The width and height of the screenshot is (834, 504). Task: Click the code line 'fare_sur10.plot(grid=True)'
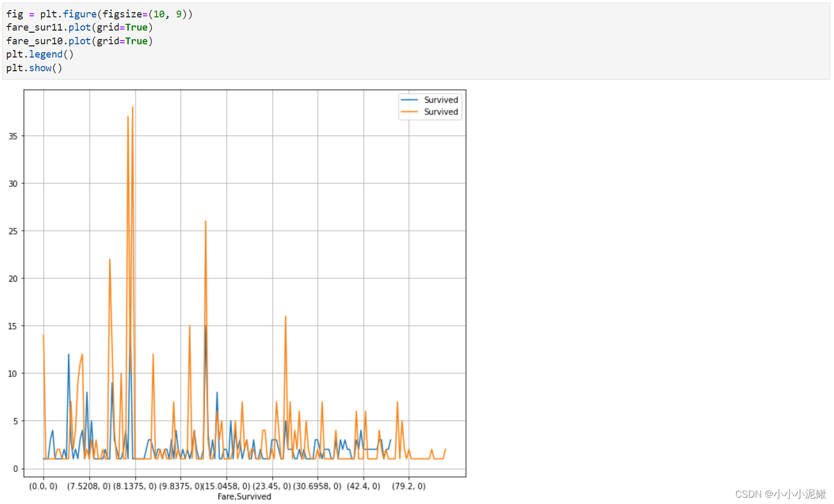(x=79, y=41)
